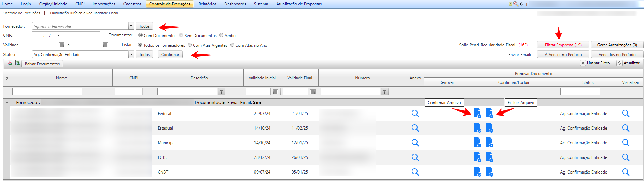
Task: Confirm the Federal document file
Action: click(477, 113)
